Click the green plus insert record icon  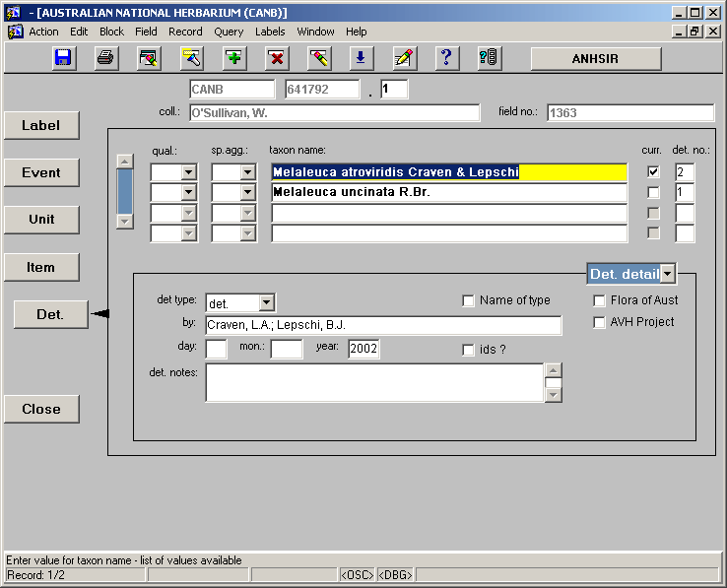tap(233, 58)
